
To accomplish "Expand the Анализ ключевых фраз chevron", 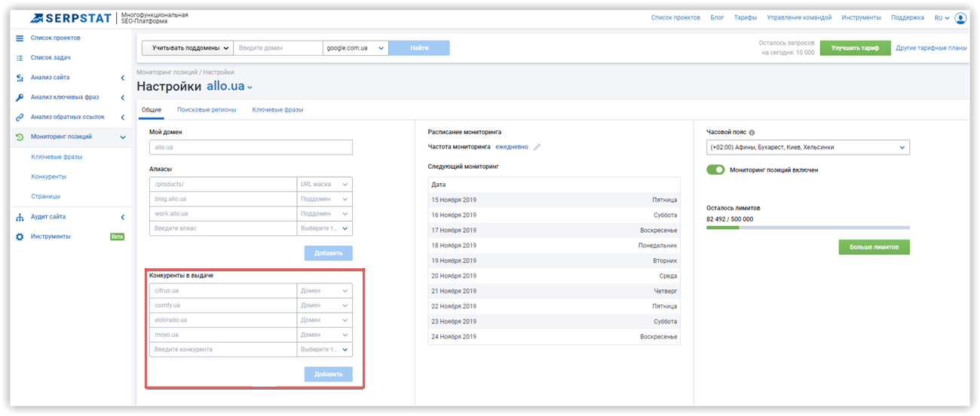I will click(x=122, y=97).
